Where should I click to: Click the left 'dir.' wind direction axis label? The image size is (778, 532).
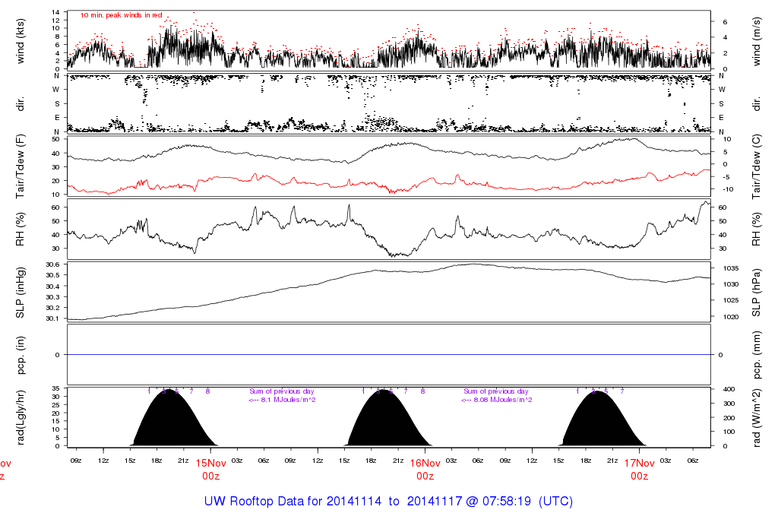coord(21,103)
